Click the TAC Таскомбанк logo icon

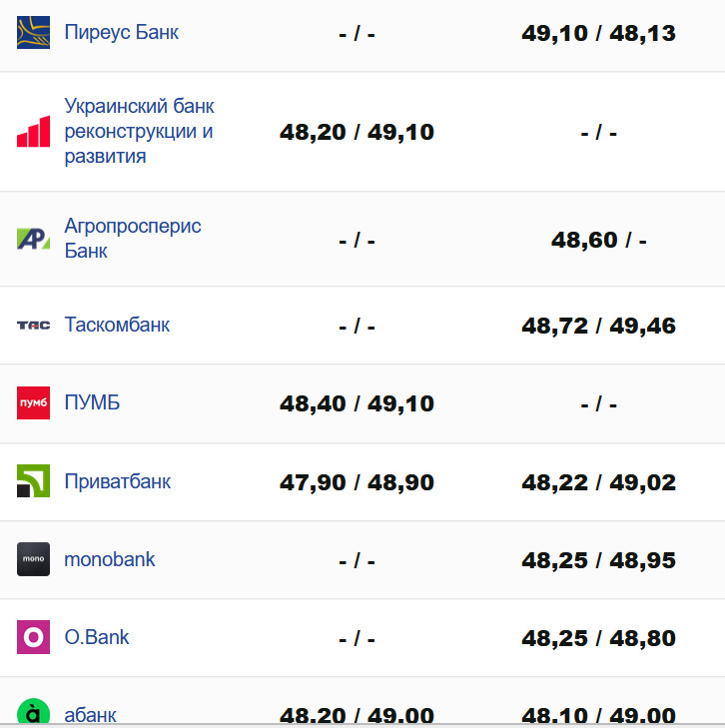pos(33,326)
